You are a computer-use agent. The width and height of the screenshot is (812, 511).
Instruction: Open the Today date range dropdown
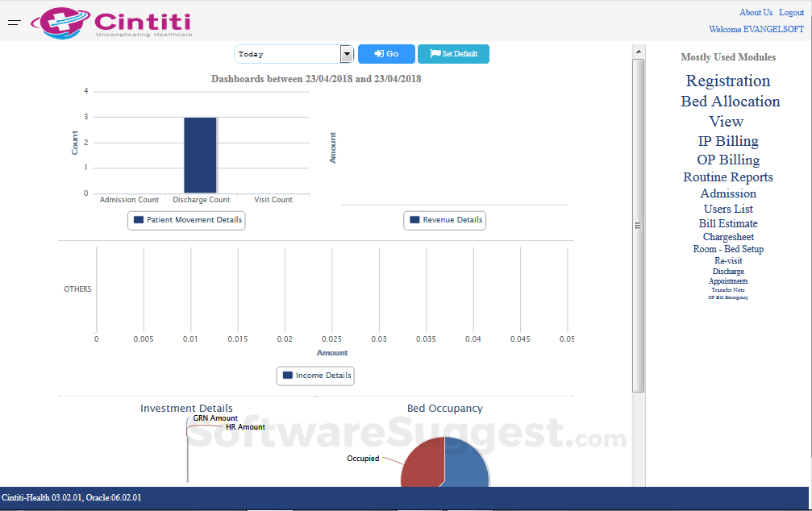[x=346, y=53]
